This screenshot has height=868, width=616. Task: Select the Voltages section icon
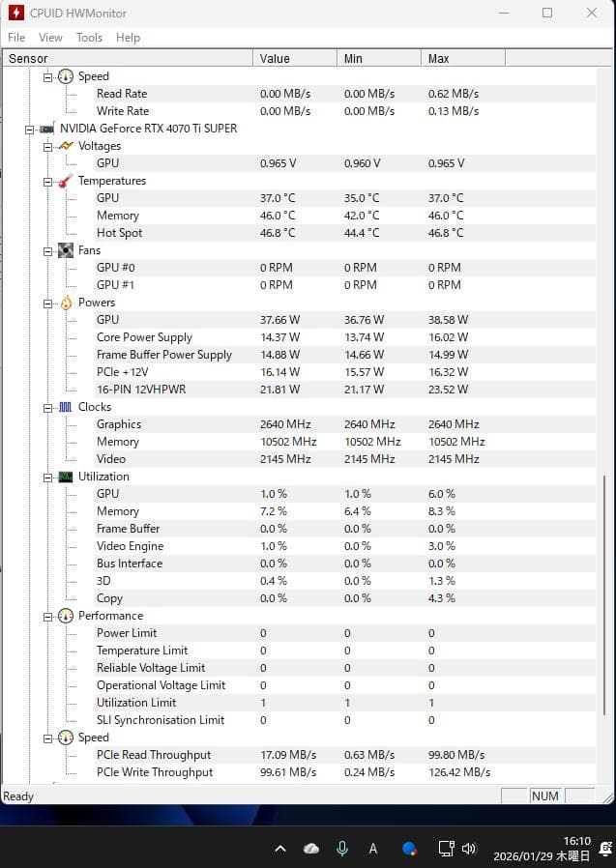(x=66, y=146)
